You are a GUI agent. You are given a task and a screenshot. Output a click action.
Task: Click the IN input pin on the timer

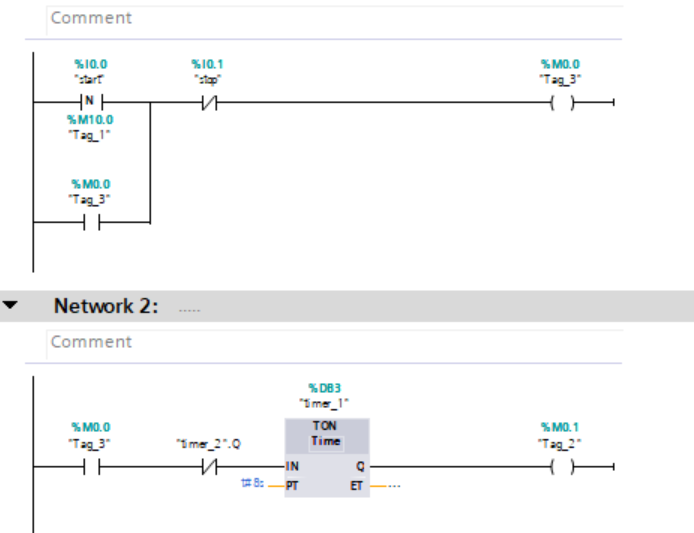pyautogui.click(x=292, y=466)
